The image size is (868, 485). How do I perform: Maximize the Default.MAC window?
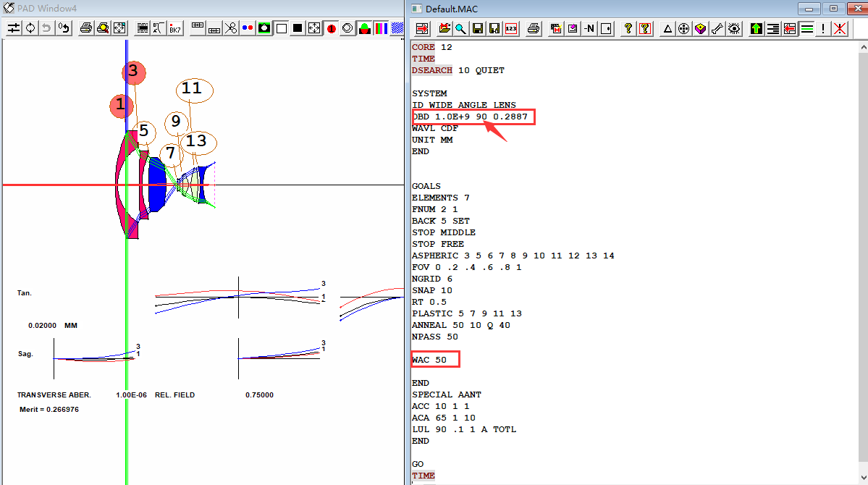point(834,9)
